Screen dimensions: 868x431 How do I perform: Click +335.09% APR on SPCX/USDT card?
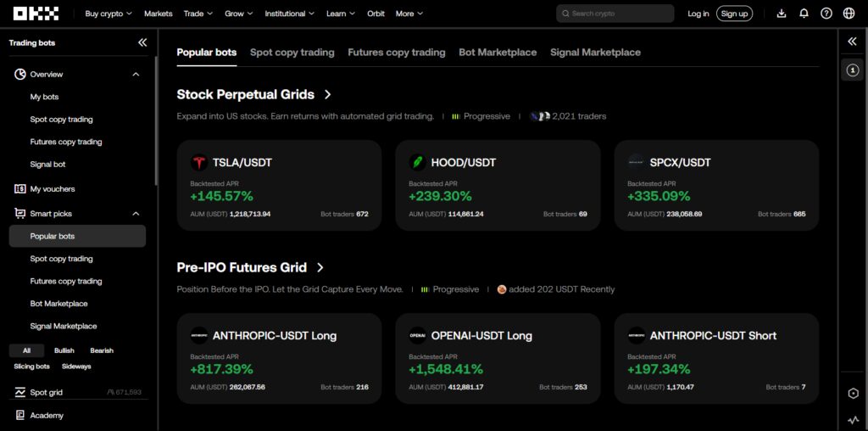click(x=659, y=197)
